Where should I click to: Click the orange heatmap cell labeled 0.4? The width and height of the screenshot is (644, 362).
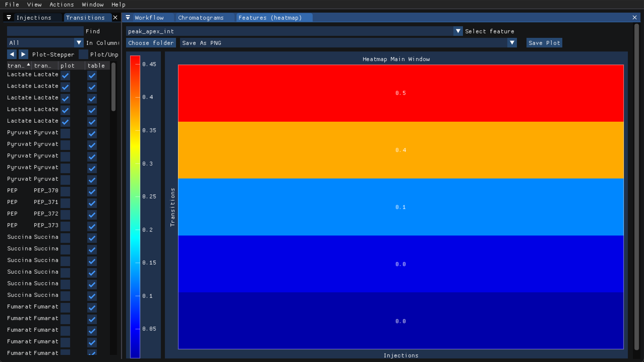pyautogui.click(x=401, y=150)
